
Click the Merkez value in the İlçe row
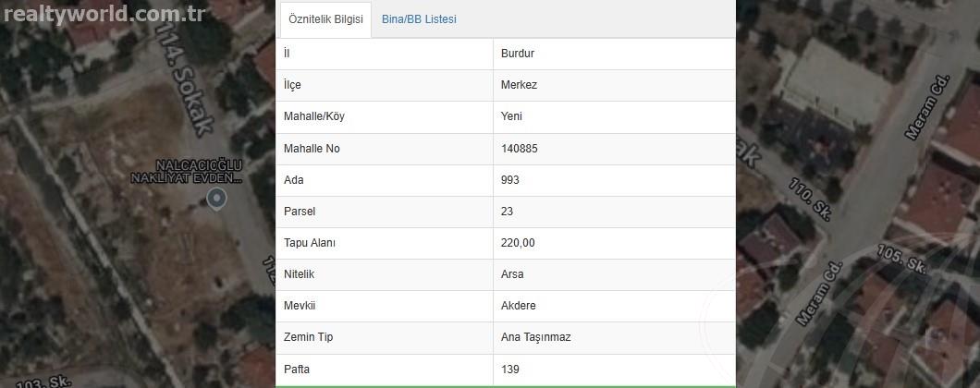(x=519, y=85)
